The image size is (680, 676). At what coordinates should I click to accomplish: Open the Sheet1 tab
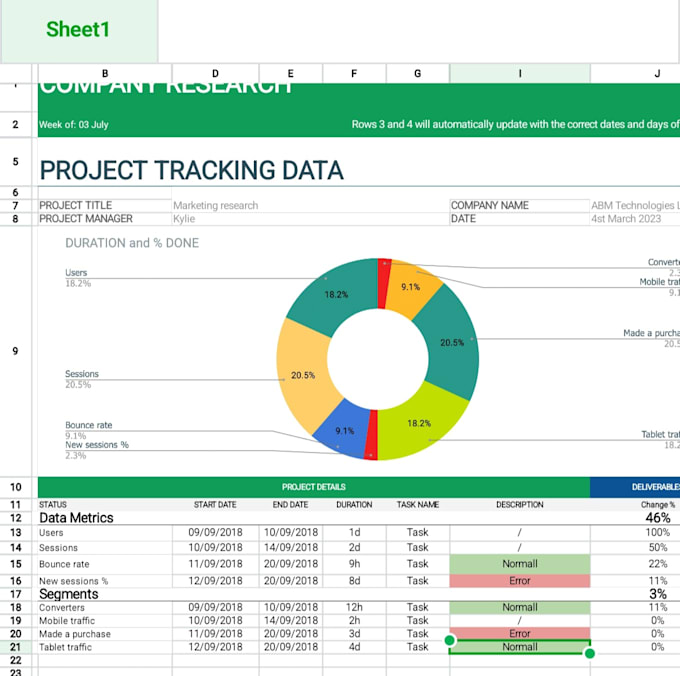pyautogui.click(x=78, y=30)
